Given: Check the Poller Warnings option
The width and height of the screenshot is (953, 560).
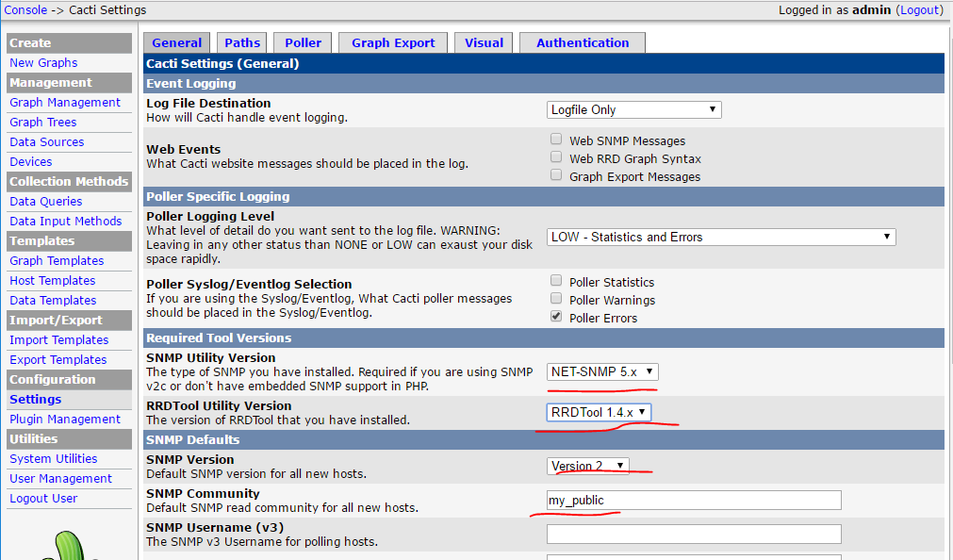Looking at the screenshot, I should pos(555,298).
